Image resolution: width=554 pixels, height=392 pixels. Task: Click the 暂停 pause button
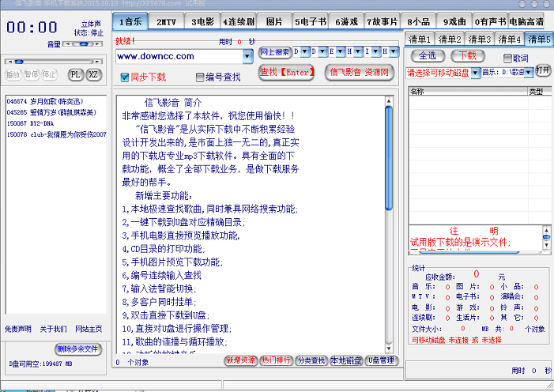click(x=32, y=74)
